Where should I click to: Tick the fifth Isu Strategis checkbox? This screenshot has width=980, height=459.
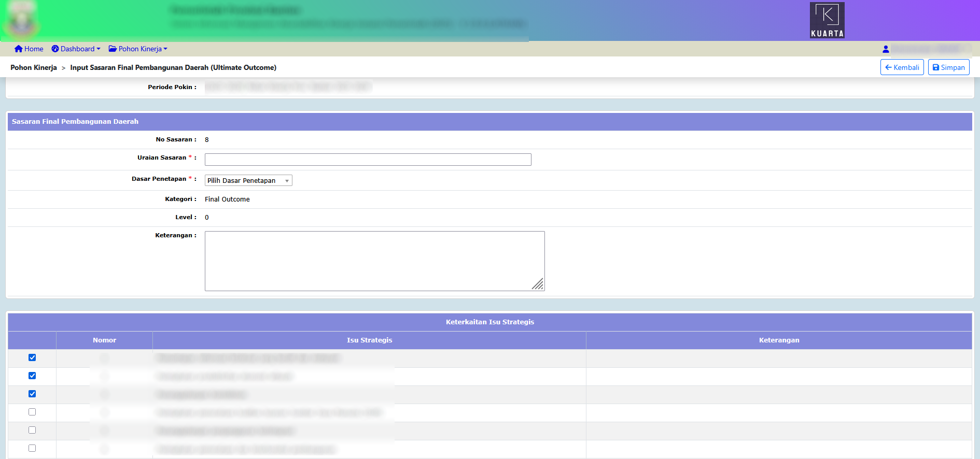tap(32, 431)
